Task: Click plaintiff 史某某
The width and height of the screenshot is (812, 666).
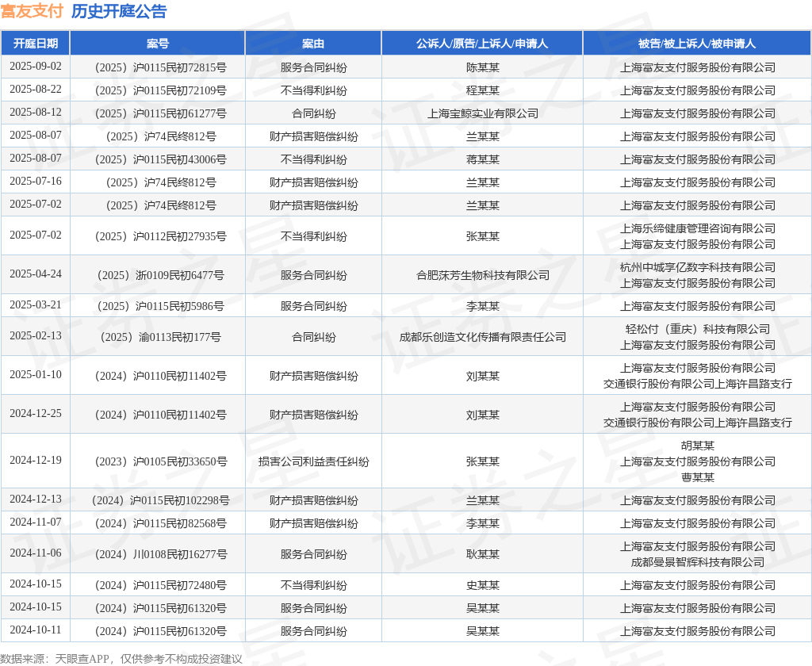Action: tap(483, 585)
